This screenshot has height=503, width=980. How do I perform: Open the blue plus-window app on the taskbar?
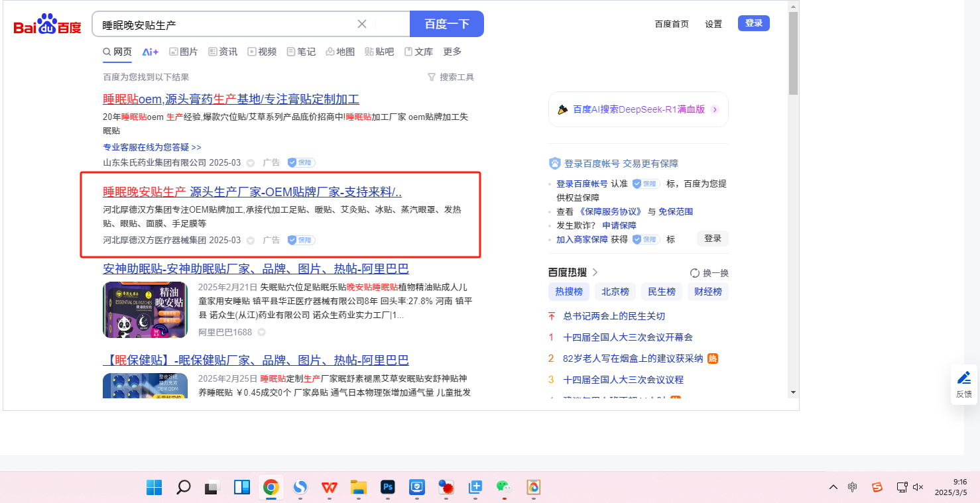point(475,488)
